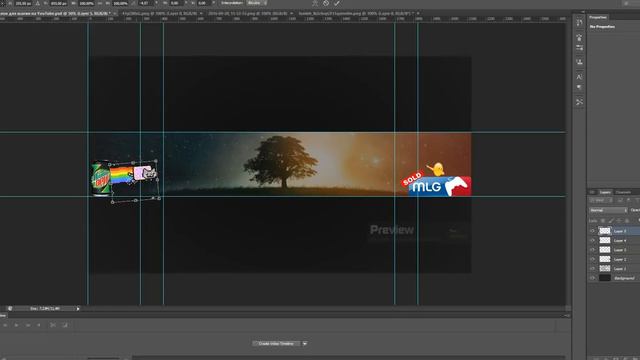Switch to warp mode icon in options bar
Screen dimensions: 640x360
coord(315,3)
